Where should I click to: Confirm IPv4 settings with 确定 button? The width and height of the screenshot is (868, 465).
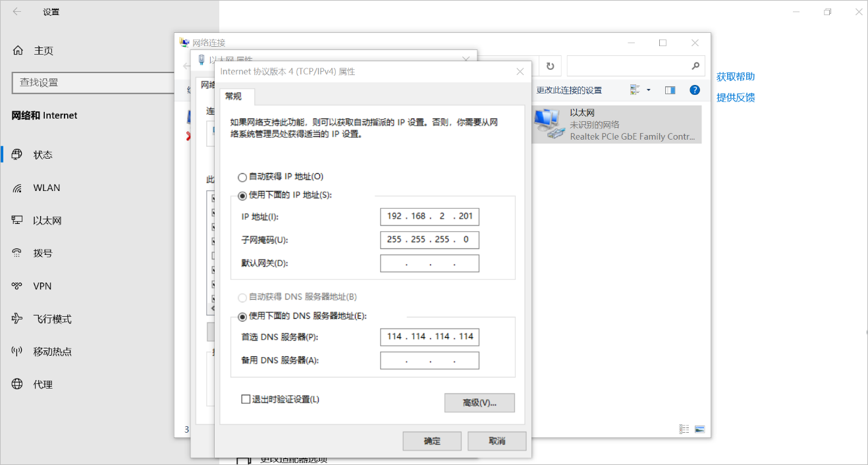[x=432, y=441]
